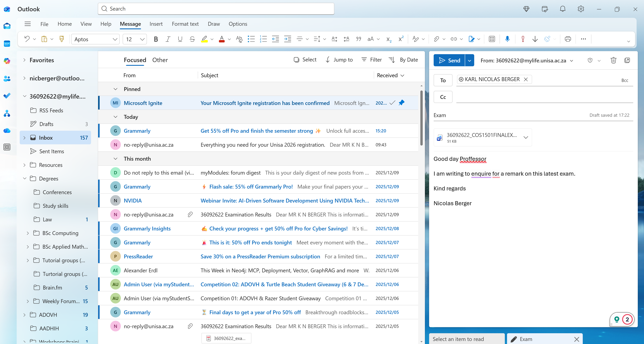The height and width of the screenshot is (344, 644).
Task: Open the Aptos font name dropdown
Action: (115, 39)
